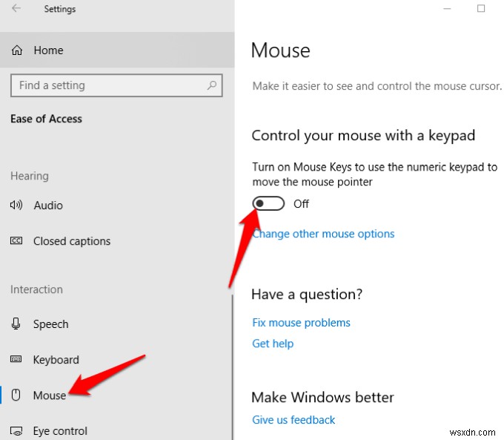Click the sidebar vertical scrollbar
The width and height of the screenshot is (504, 440).
coord(232,367)
